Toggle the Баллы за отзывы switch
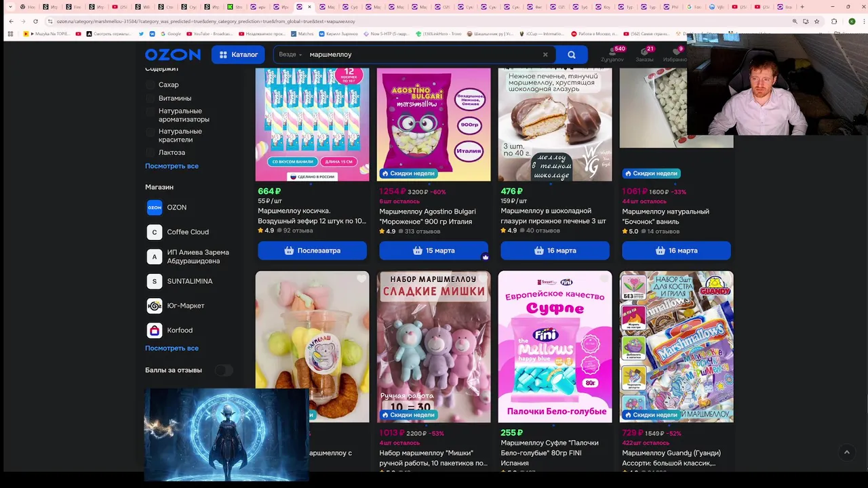Image resolution: width=868 pixels, height=488 pixels. click(x=224, y=370)
